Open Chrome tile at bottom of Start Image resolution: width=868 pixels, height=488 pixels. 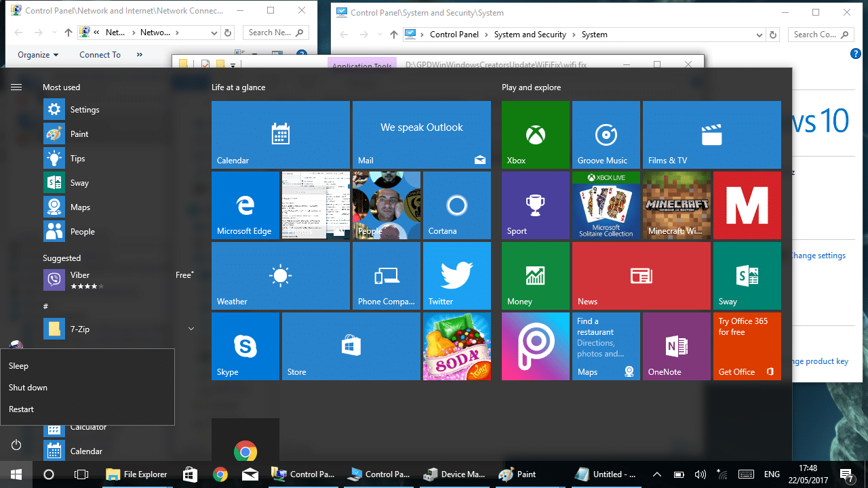click(245, 441)
